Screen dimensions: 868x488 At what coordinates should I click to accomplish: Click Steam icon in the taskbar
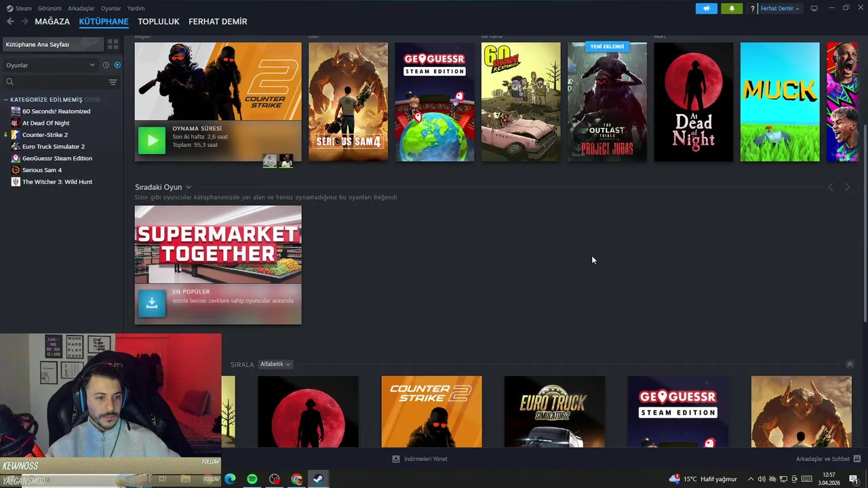point(317,479)
